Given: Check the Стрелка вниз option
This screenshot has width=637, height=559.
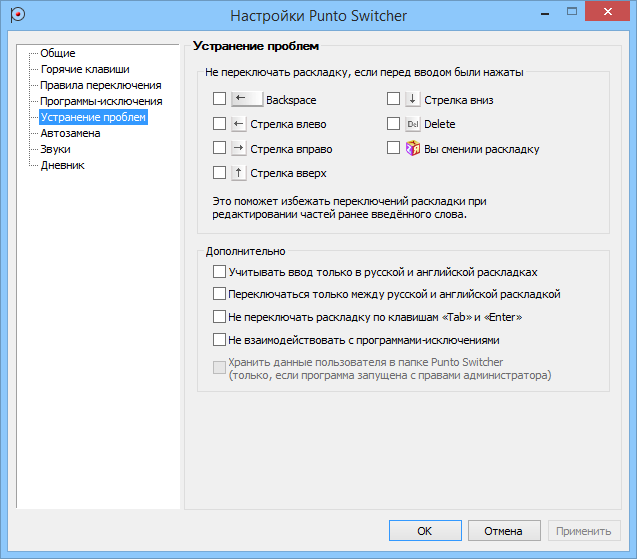Looking at the screenshot, I should [x=393, y=99].
